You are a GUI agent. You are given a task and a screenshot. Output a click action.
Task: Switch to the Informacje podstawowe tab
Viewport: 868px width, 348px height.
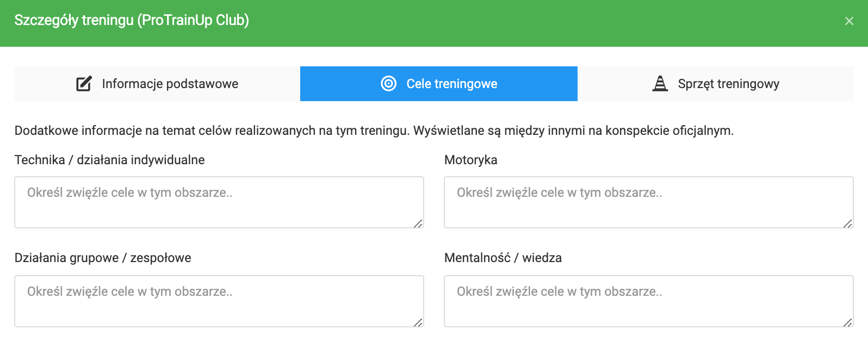[157, 84]
